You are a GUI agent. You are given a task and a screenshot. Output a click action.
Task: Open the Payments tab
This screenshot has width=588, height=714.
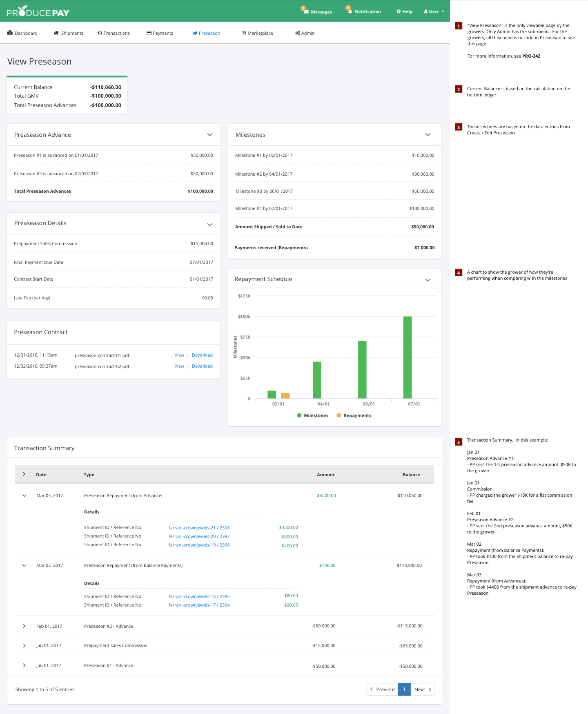160,33
